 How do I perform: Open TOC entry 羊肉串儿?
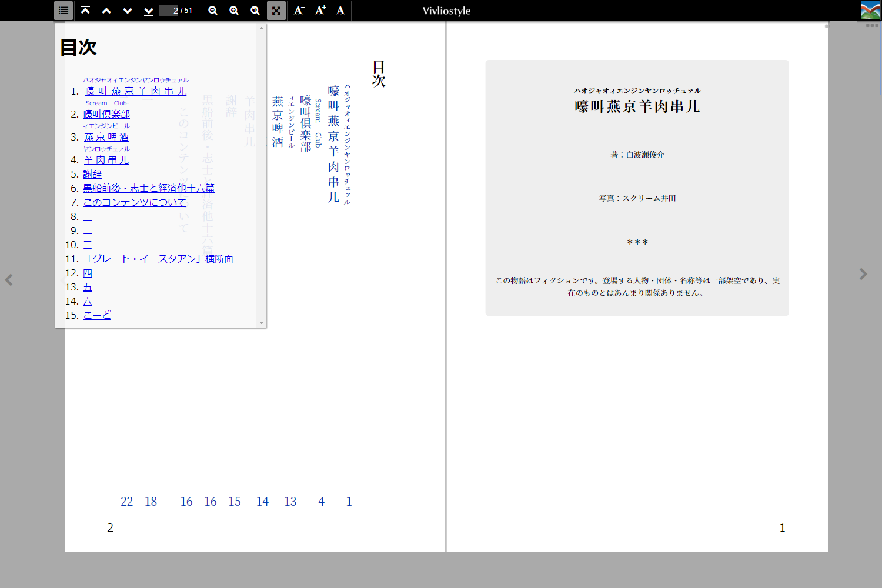tap(106, 160)
